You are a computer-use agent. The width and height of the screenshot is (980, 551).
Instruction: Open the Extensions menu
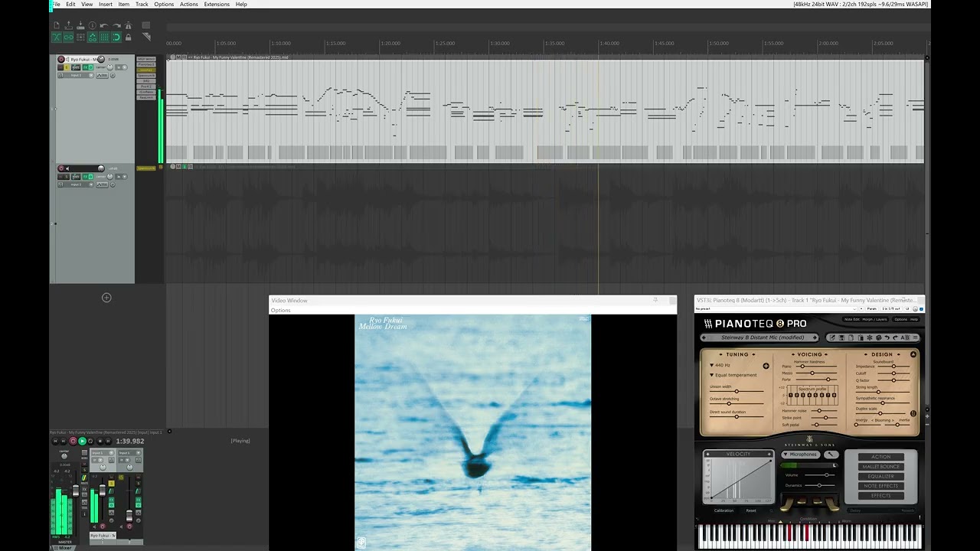point(217,5)
